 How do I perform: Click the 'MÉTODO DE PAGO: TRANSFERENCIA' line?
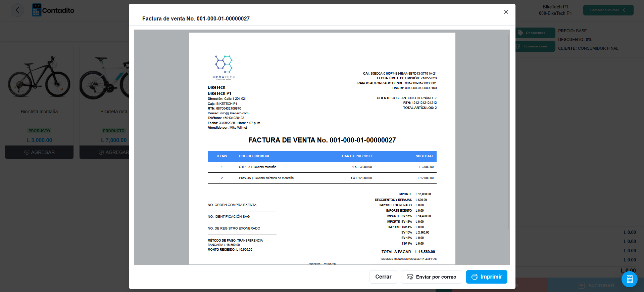tap(235, 241)
